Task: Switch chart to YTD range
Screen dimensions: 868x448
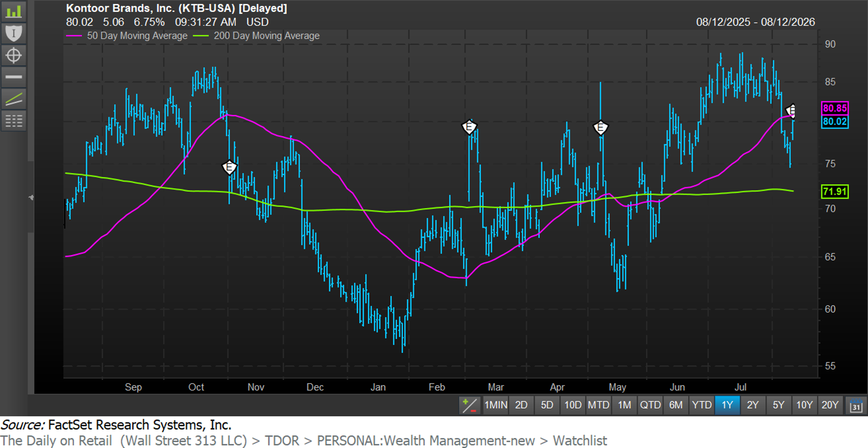Action: click(x=702, y=405)
